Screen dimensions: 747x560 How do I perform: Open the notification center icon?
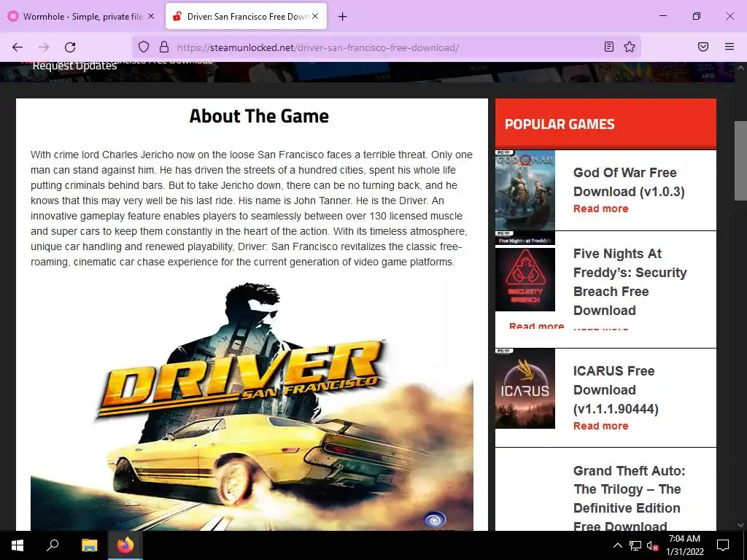[x=723, y=545]
